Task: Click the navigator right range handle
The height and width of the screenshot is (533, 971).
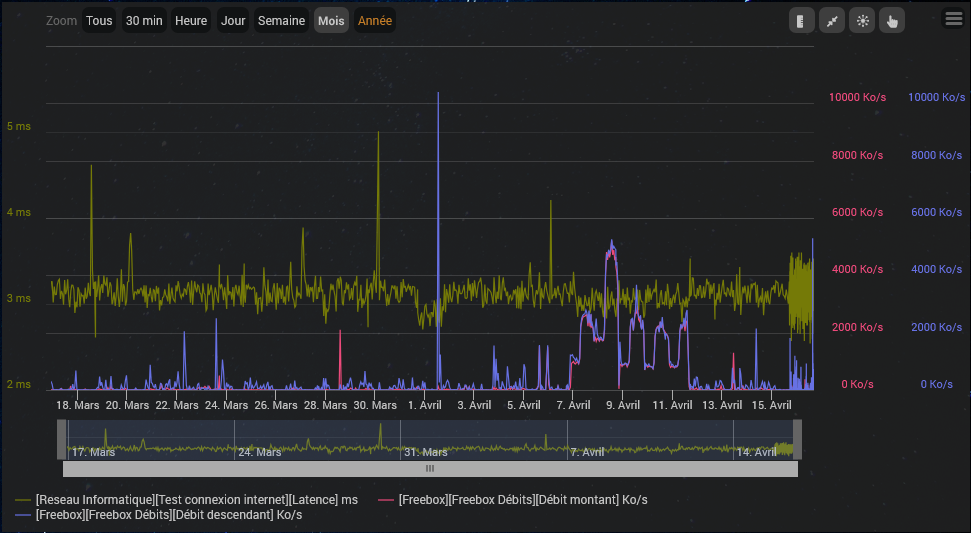Action: click(x=798, y=440)
